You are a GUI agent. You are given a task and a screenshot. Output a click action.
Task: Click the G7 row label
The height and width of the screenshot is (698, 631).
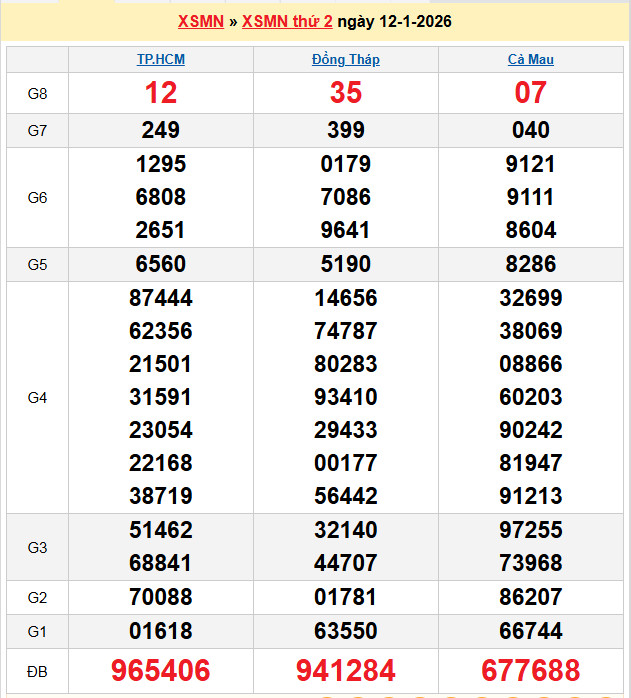click(37, 130)
